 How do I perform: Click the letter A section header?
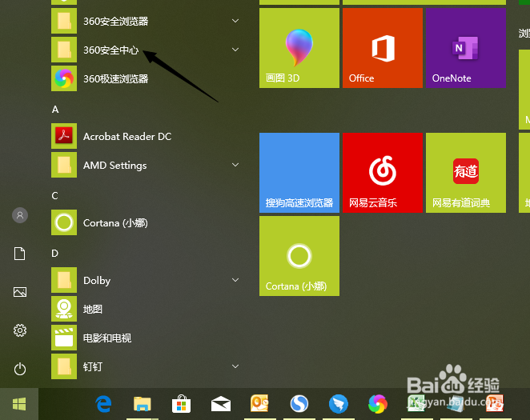point(55,110)
